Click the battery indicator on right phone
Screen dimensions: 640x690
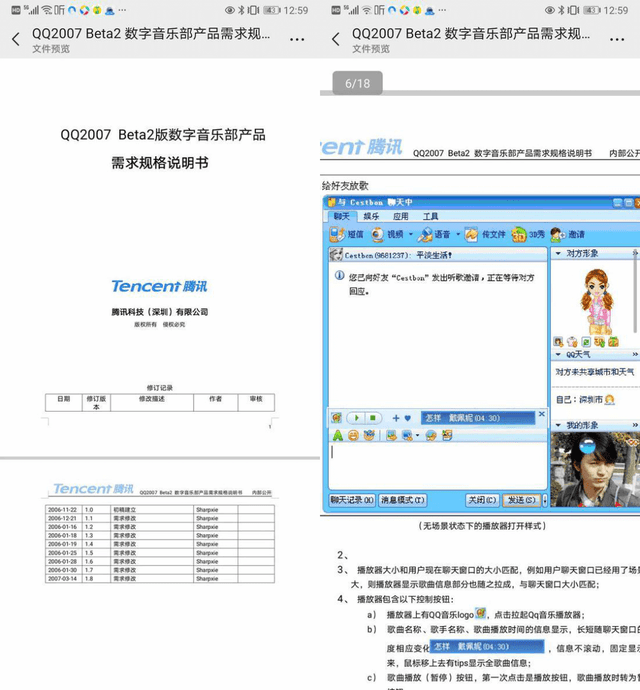coord(592,10)
